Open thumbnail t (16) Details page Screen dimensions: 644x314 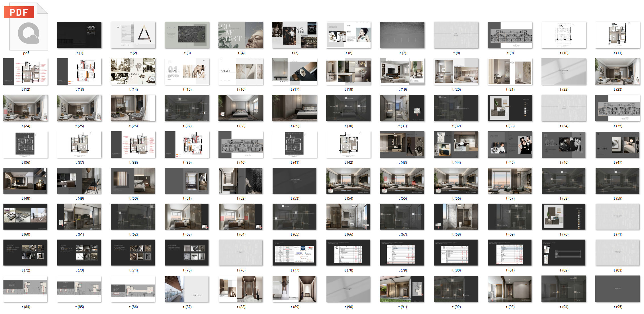pyautogui.click(x=241, y=71)
